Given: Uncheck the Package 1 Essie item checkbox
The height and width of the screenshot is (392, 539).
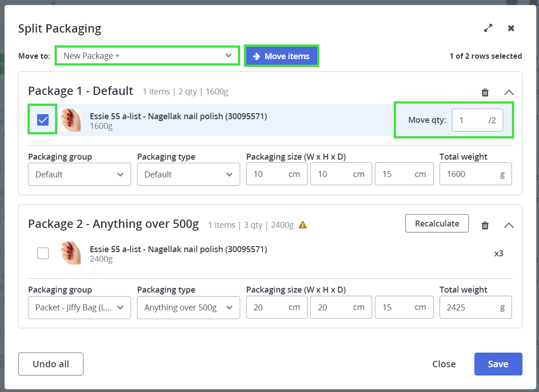Looking at the screenshot, I should [43, 120].
